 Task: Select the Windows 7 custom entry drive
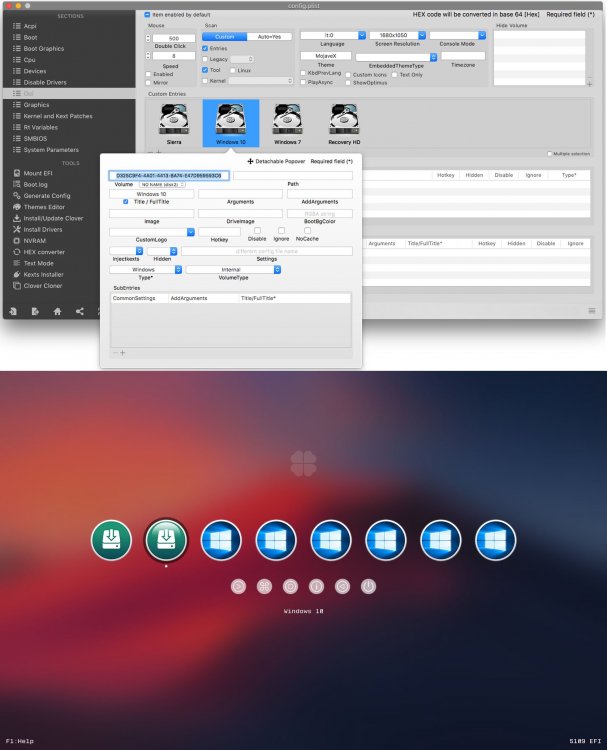coord(287,123)
